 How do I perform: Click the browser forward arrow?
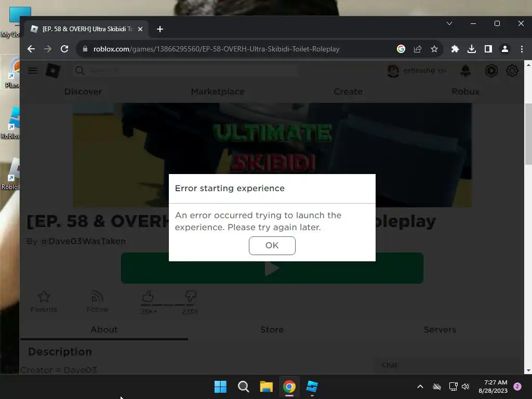(48, 49)
